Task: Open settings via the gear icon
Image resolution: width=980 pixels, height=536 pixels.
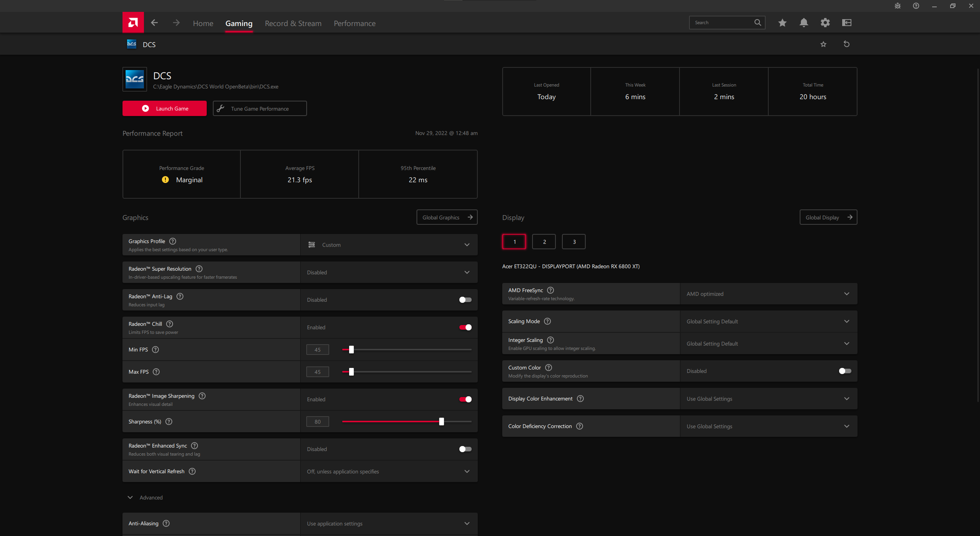Action: tap(825, 23)
